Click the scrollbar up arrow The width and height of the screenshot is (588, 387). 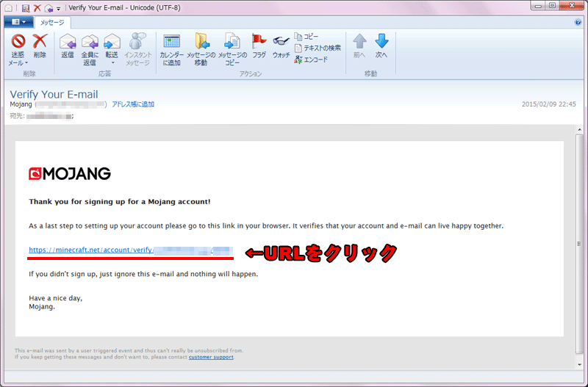[x=580, y=130]
